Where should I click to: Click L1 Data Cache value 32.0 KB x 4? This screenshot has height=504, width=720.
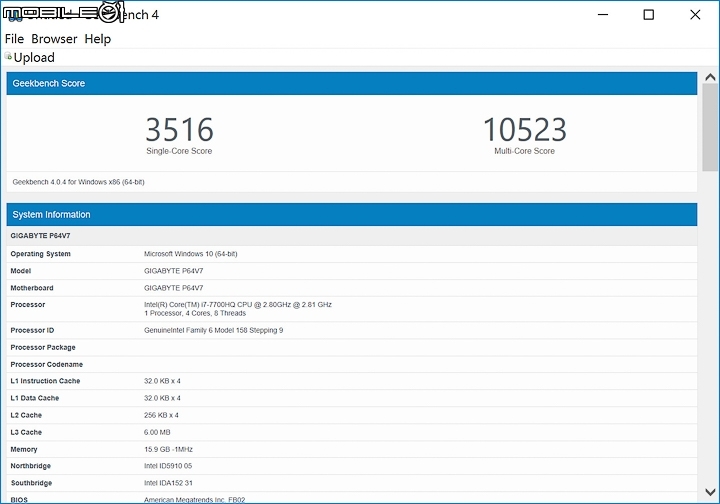[162, 398]
